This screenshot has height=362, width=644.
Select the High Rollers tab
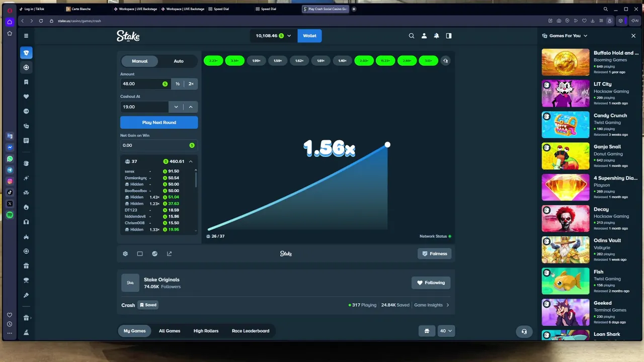pyautogui.click(x=206, y=331)
